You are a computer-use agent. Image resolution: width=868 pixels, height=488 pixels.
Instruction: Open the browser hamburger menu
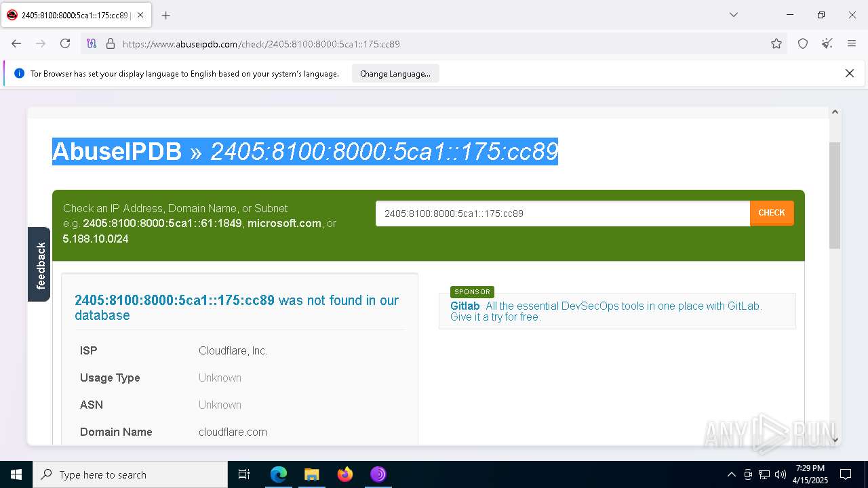(x=852, y=43)
